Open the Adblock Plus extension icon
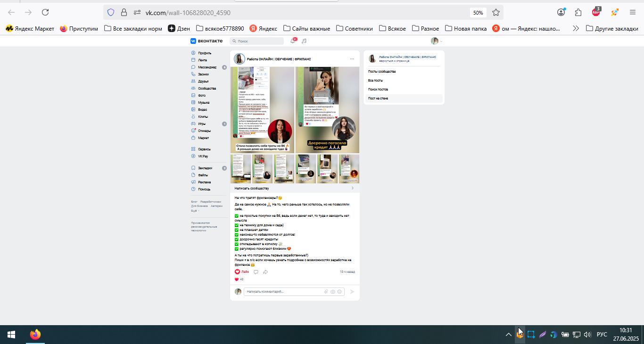 pyautogui.click(x=596, y=12)
